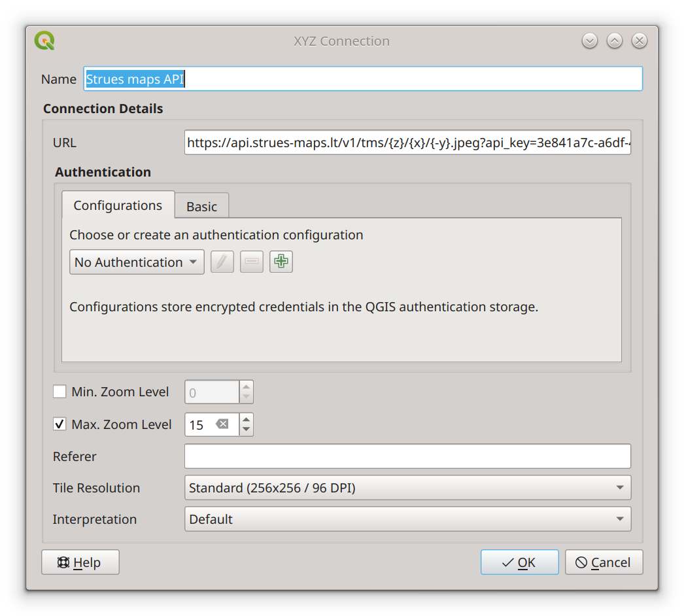Switch to the Configurations tab
The image size is (684, 616).
point(118,205)
